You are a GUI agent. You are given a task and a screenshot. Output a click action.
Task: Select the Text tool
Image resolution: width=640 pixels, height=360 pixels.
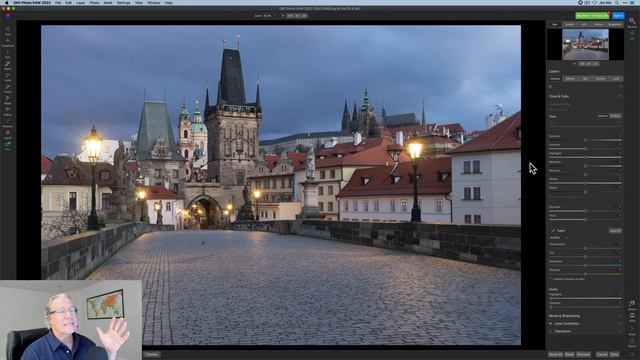(7, 54)
